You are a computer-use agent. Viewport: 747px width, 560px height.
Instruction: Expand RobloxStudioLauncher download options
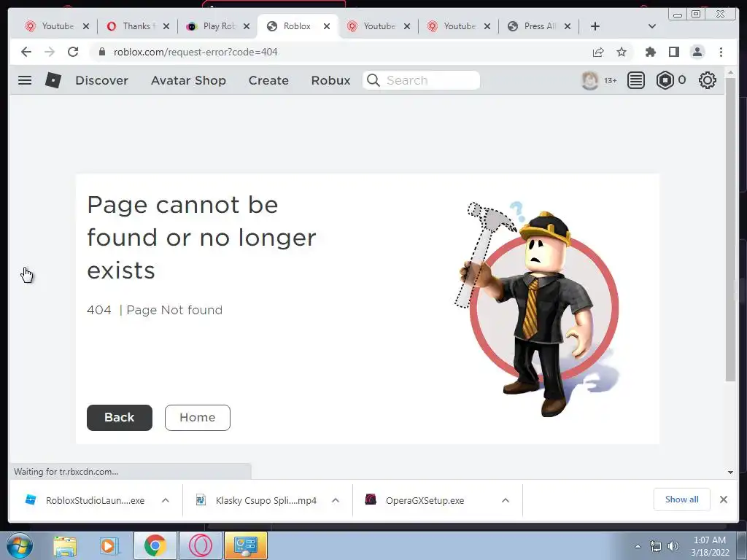[166, 500]
